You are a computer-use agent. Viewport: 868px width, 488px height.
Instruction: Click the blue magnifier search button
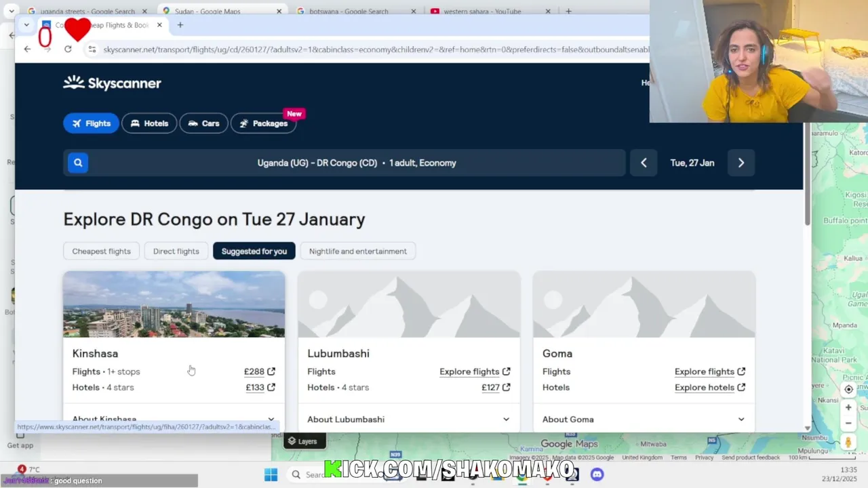coord(78,163)
